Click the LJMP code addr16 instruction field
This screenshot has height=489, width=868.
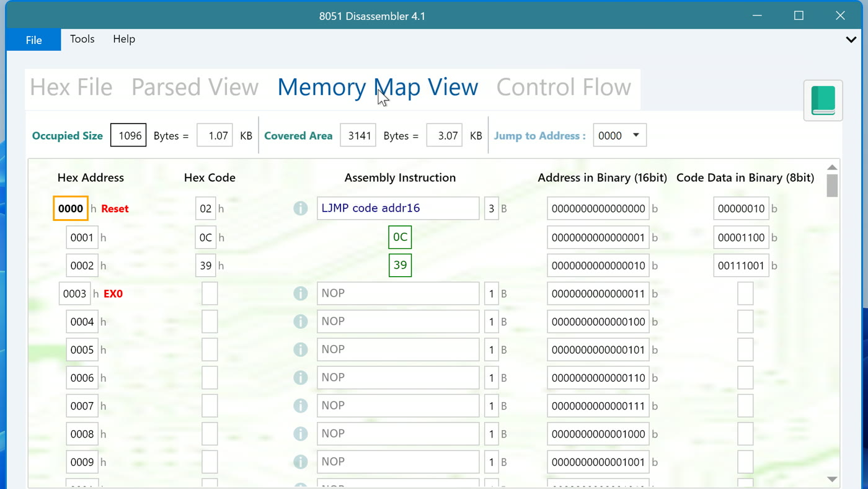(398, 209)
